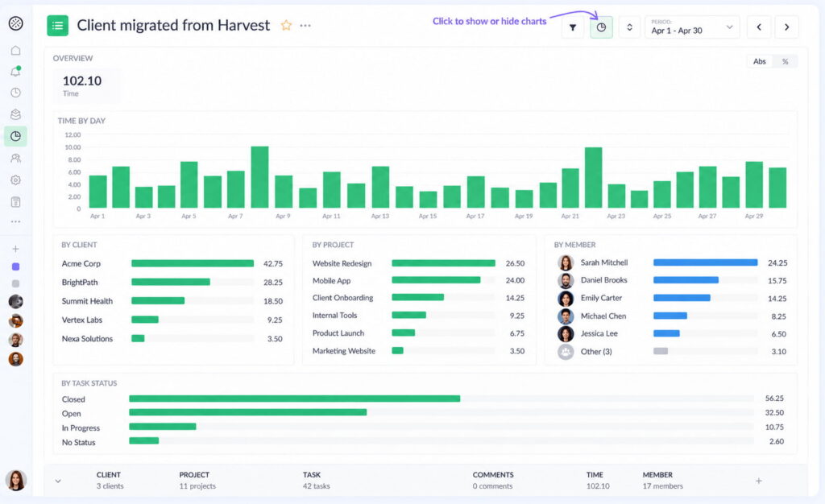Select Mobile App project row
Screen dimensions: 825x504
pyautogui.click(x=419, y=281)
